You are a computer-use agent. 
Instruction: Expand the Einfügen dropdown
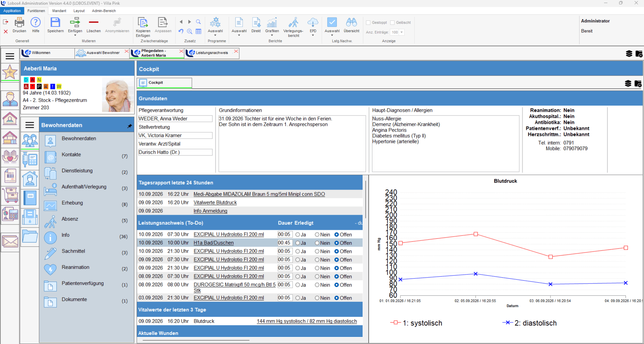coord(75,35)
